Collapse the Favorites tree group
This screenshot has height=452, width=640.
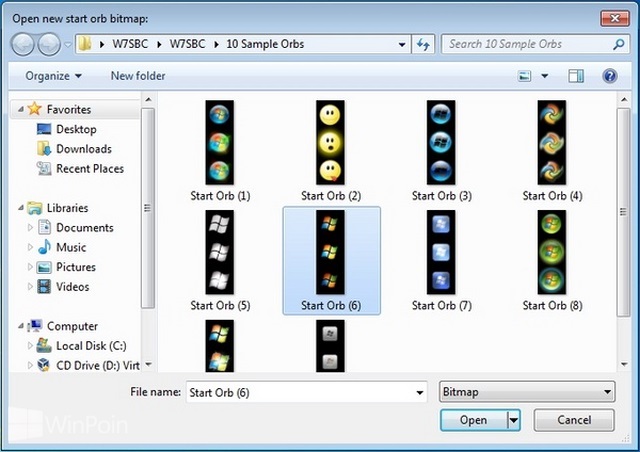[x=20, y=109]
